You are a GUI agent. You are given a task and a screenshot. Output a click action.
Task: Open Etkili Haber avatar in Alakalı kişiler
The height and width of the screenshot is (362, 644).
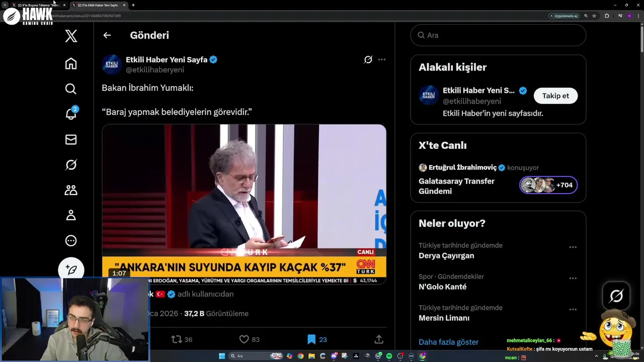pos(429,96)
